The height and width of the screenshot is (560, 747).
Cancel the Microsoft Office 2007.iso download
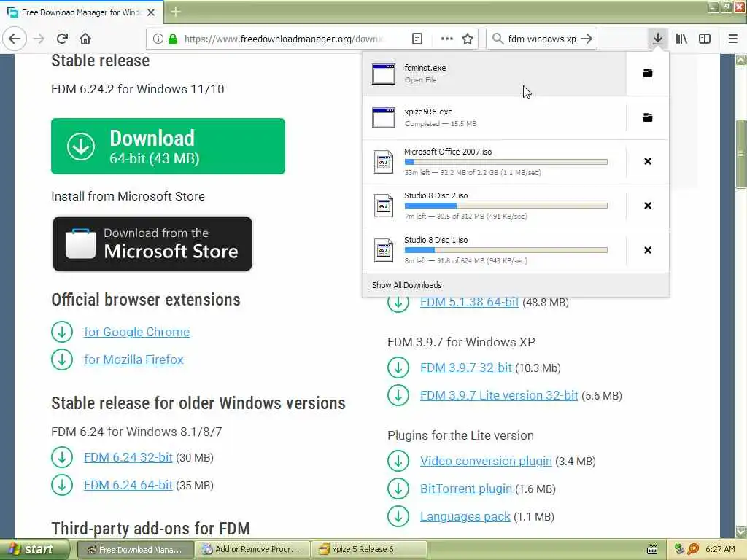[x=648, y=161]
